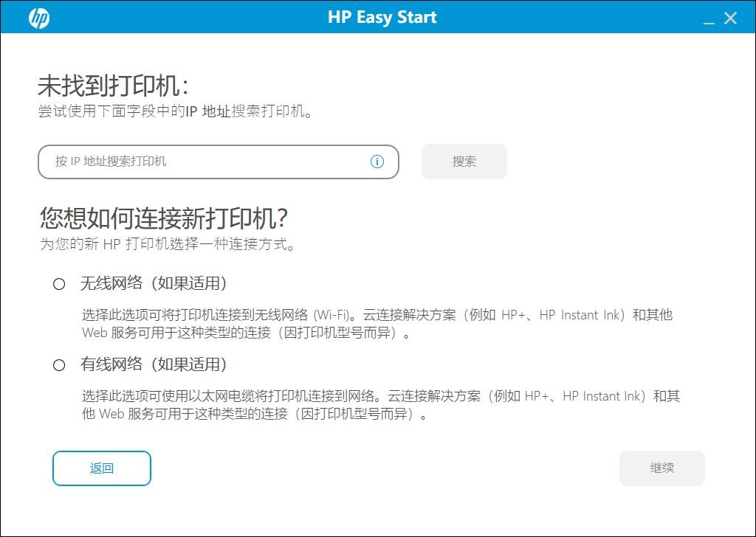Click the 尝试使用下面字段中的IP 地址搜索打印机 text
This screenshot has width=756, height=537.
pos(176,111)
